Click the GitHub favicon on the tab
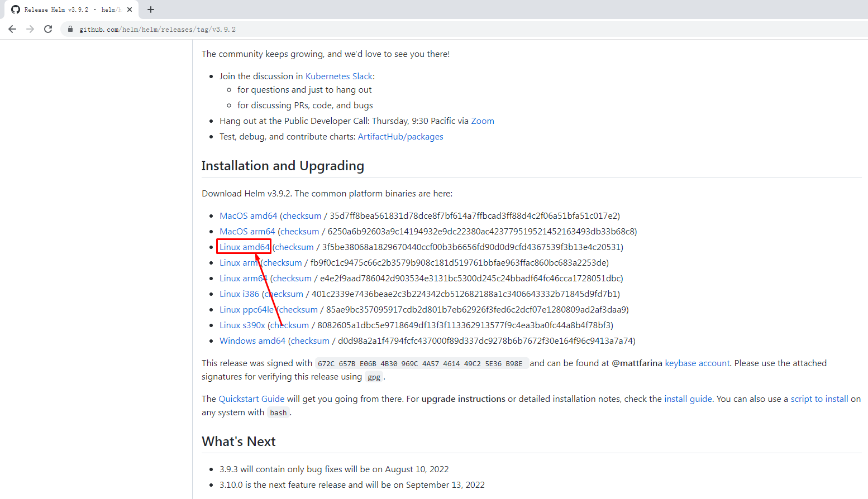868x499 pixels. click(16, 9)
